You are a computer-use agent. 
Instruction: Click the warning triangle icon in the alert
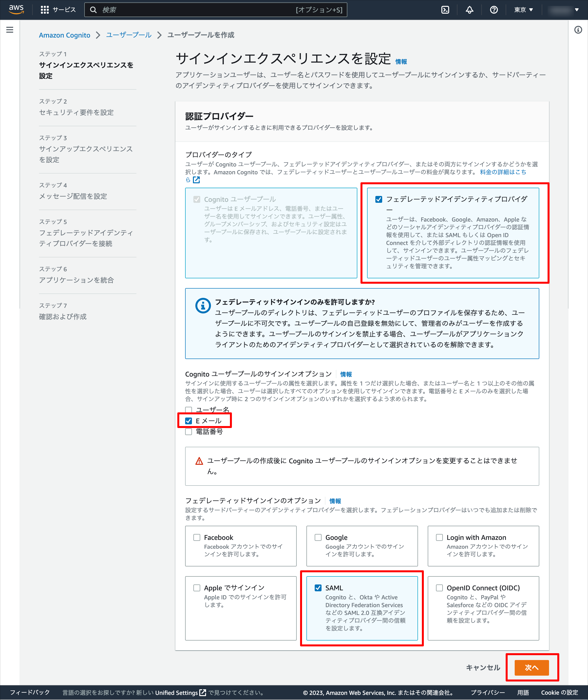click(199, 461)
